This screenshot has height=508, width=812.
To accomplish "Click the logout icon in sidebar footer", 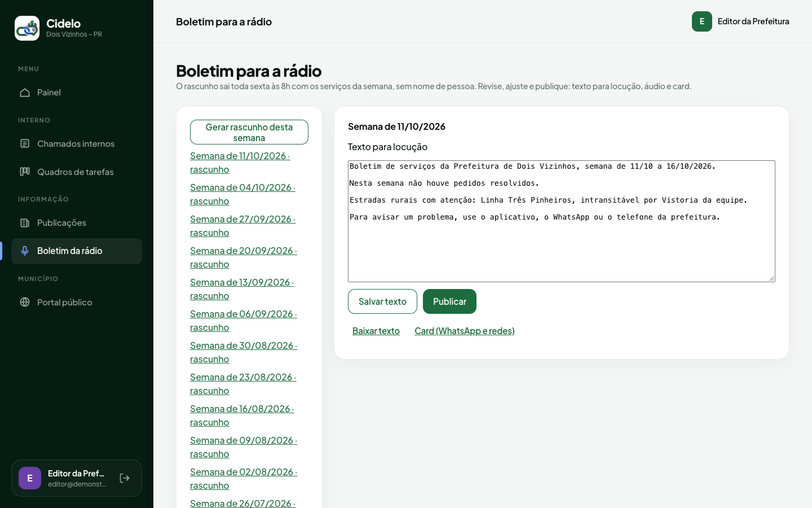I will (125, 478).
